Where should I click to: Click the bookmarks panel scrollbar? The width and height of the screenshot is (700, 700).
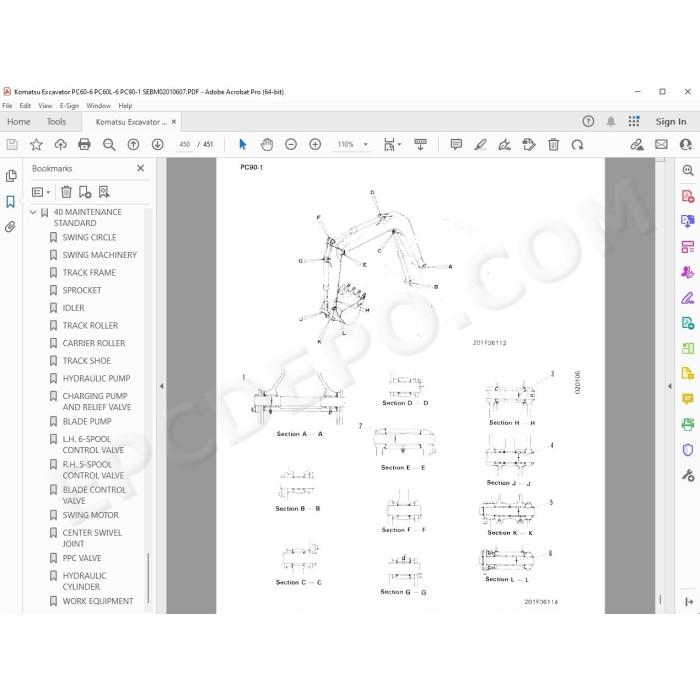point(148,579)
